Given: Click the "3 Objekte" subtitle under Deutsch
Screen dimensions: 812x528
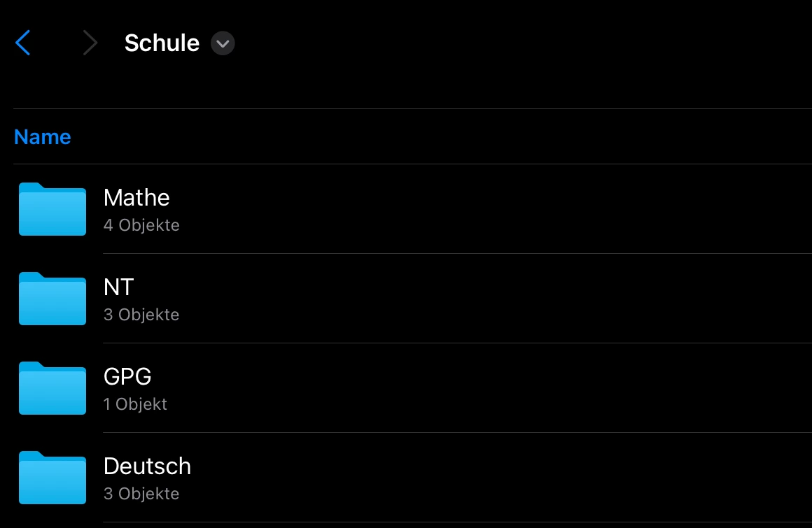Looking at the screenshot, I should 141,494.
